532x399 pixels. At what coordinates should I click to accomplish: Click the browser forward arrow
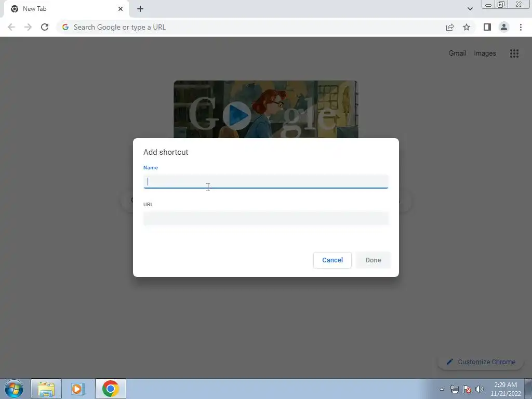point(28,27)
